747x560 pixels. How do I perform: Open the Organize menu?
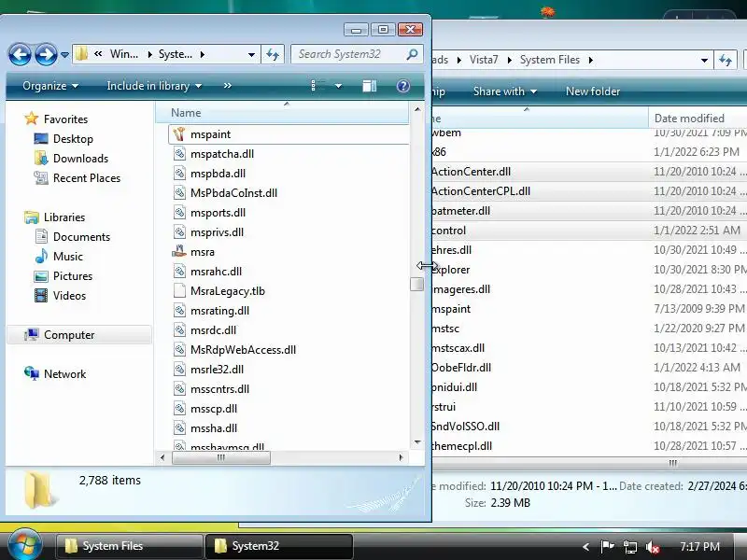point(50,86)
